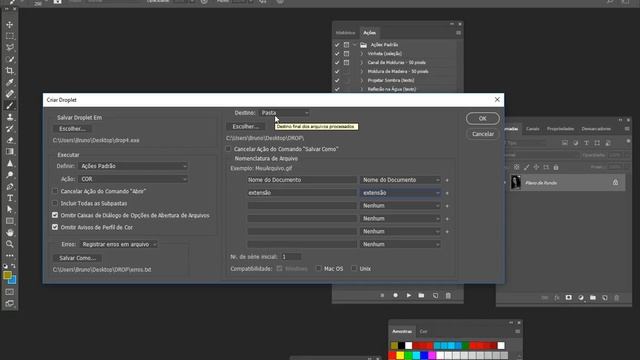Click the play action button in Actions panel
Image resolution: width=640 pixels, height=360 pixels.
click(409, 295)
